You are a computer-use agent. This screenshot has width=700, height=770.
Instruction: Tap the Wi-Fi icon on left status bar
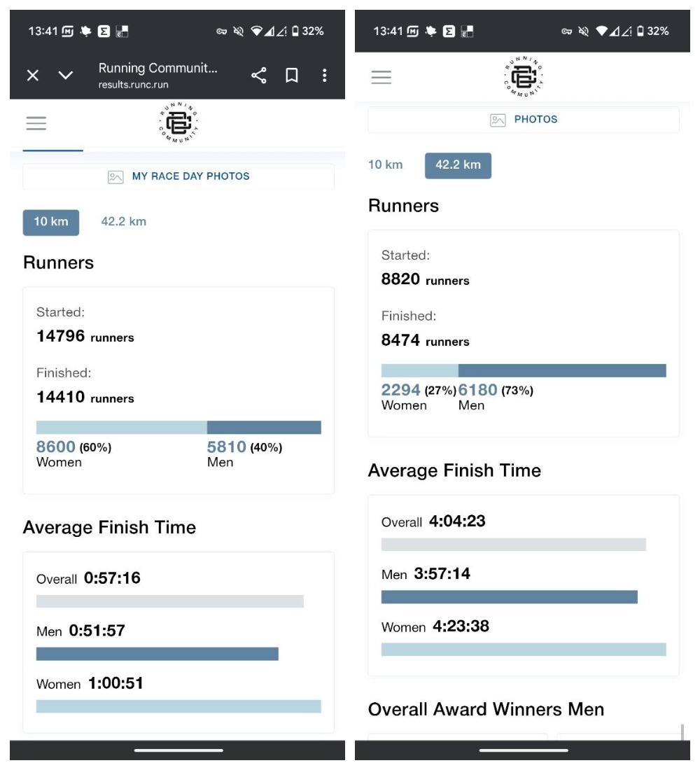(256, 31)
